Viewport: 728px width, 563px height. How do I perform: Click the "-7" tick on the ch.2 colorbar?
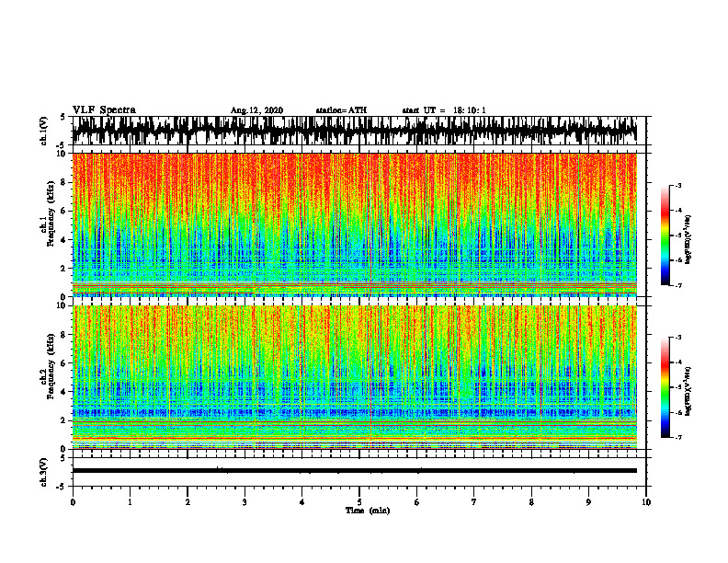(x=678, y=438)
